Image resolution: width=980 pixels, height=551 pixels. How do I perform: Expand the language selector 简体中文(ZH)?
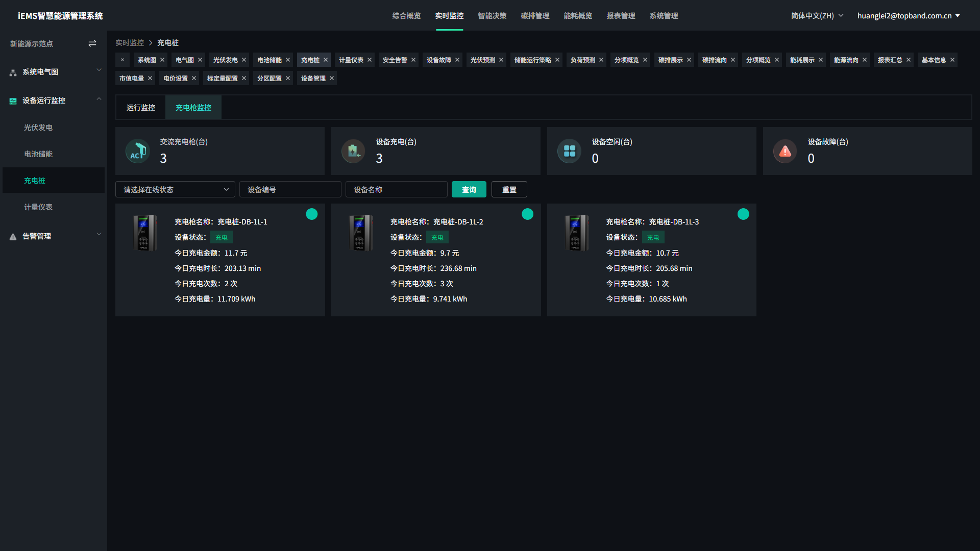pyautogui.click(x=817, y=16)
